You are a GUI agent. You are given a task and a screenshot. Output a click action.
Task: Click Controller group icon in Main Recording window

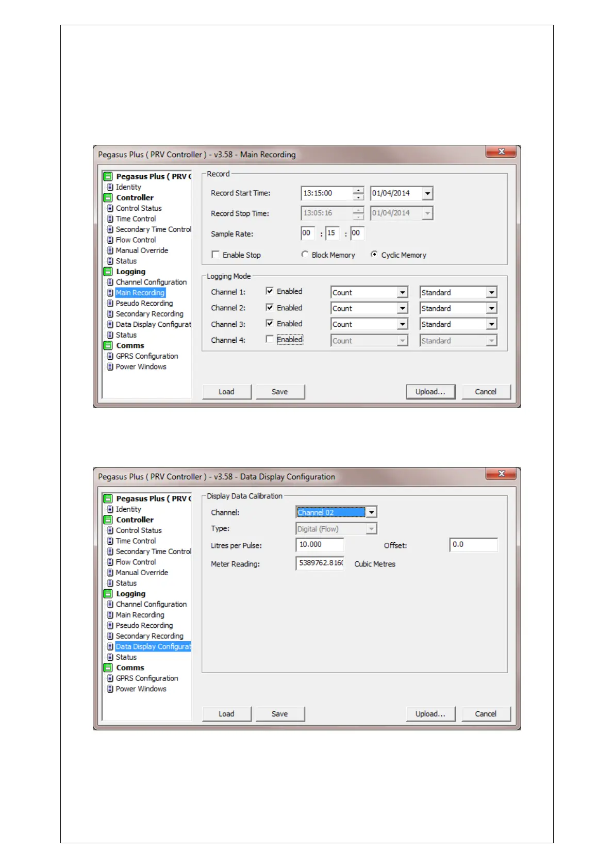(108, 197)
